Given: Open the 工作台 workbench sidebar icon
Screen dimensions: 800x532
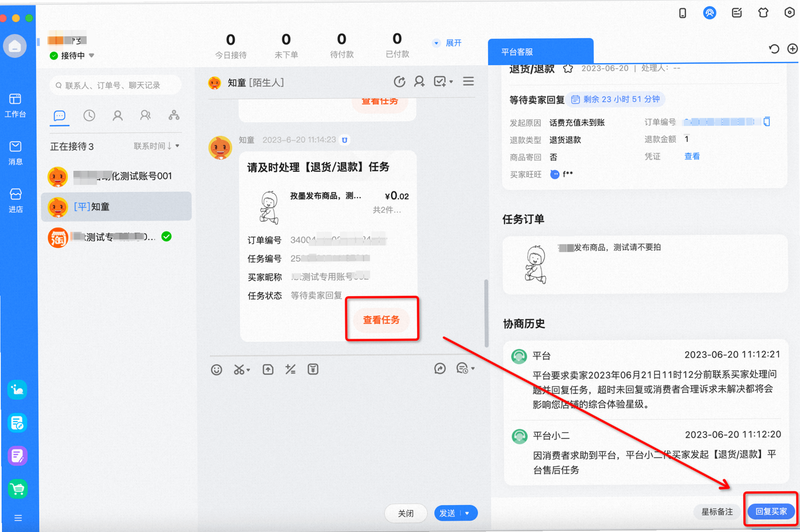Looking at the screenshot, I should tap(15, 105).
